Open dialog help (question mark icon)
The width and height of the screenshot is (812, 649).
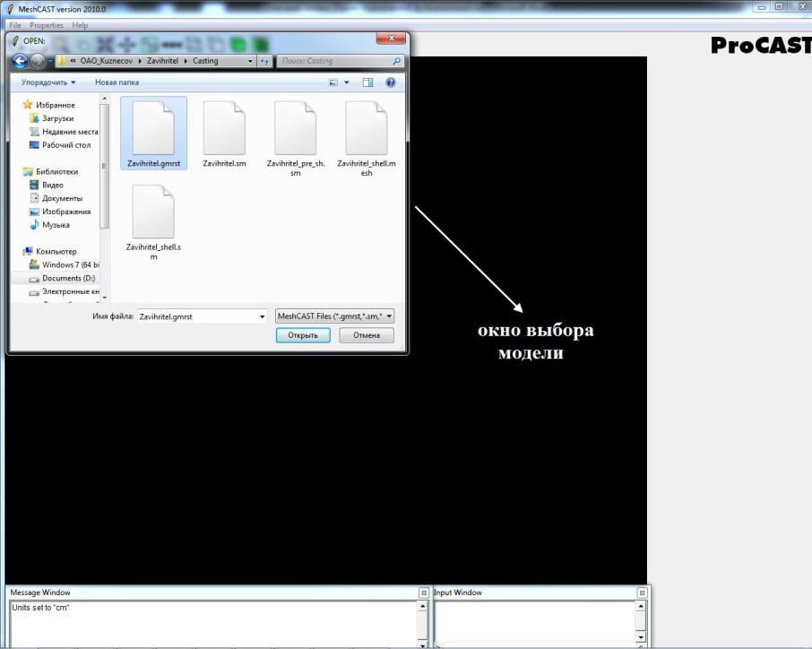pos(391,82)
